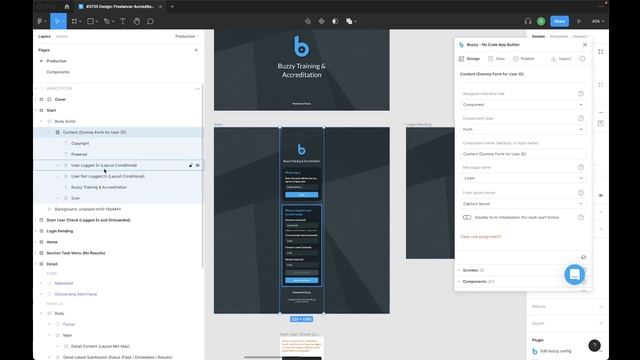The width and height of the screenshot is (640, 360).
Task: Add a new browser tab with plus
Action: point(172,7)
